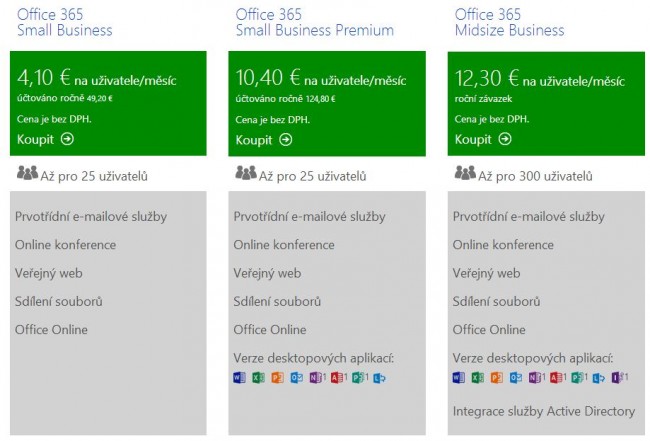Screen dimensions: 650x441
Task: Click Outlook icon in Midsize Business column
Action: (x=516, y=378)
